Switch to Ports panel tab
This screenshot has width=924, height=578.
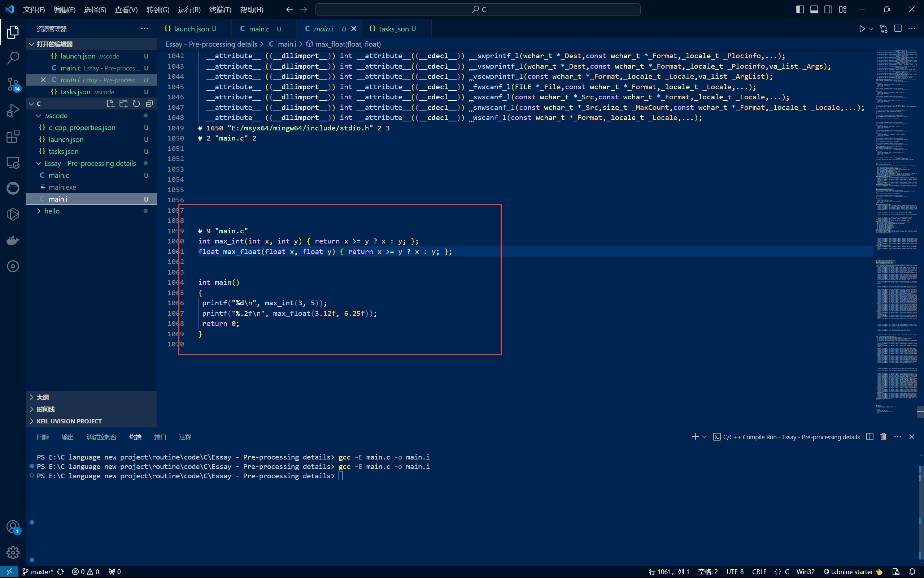tap(160, 437)
